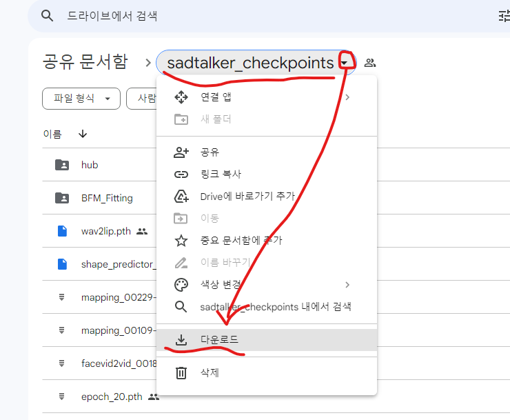Choose 다운로드 from the menu

click(267, 339)
